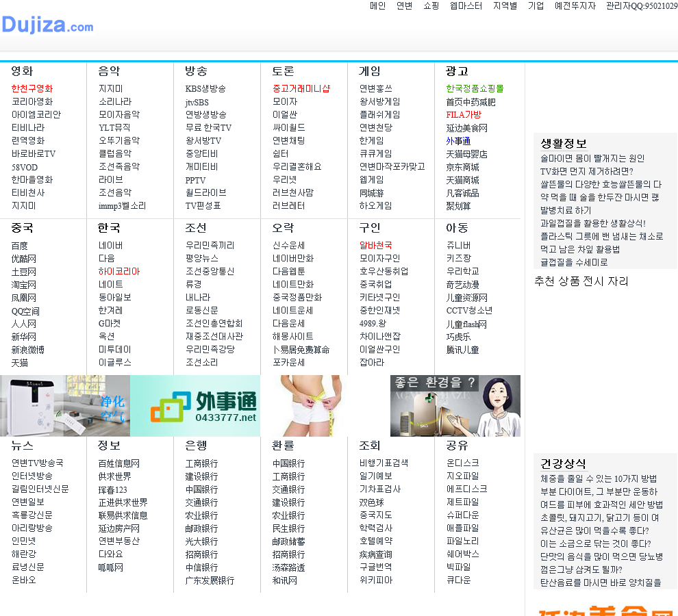Open the 웹마스터 top menu item
The width and height of the screenshot is (678, 616).
coord(466,5)
